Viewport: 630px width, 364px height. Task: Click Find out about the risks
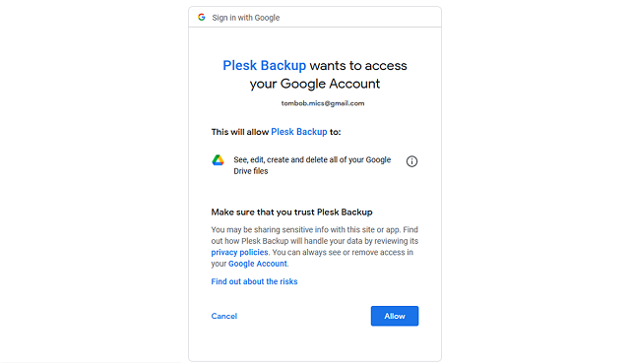pyautogui.click(x=254, y=281)
